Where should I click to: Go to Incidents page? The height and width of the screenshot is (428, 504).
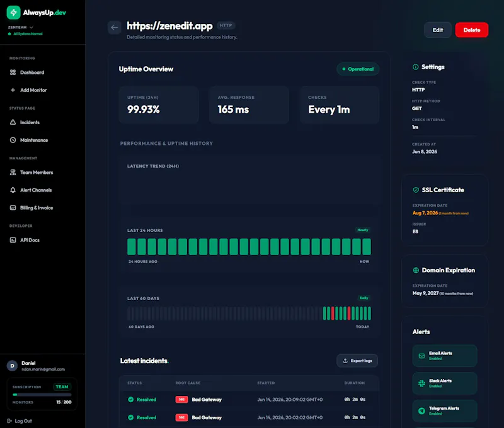tap(30, 122)
